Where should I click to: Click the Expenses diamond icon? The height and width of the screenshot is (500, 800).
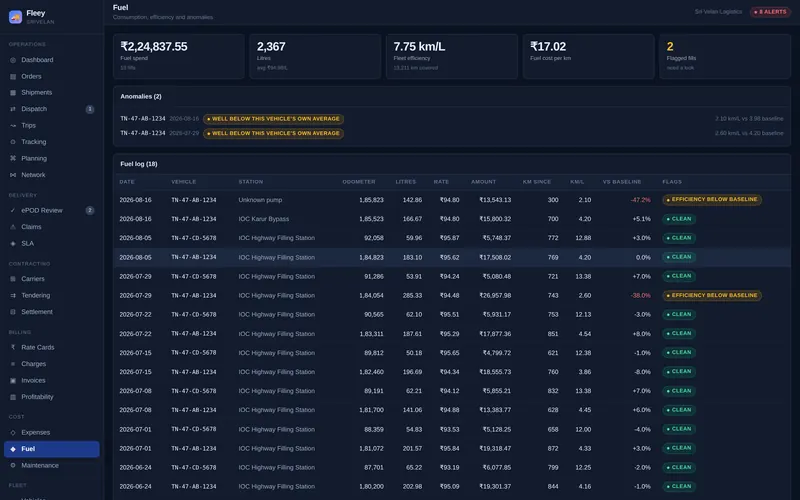pos(13,433)
